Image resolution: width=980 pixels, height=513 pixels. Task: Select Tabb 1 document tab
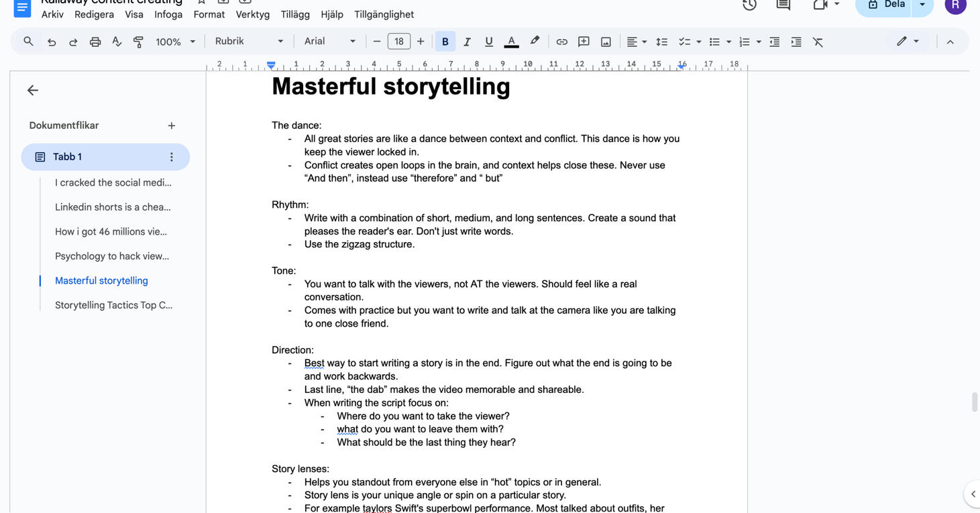click(105, 157)
